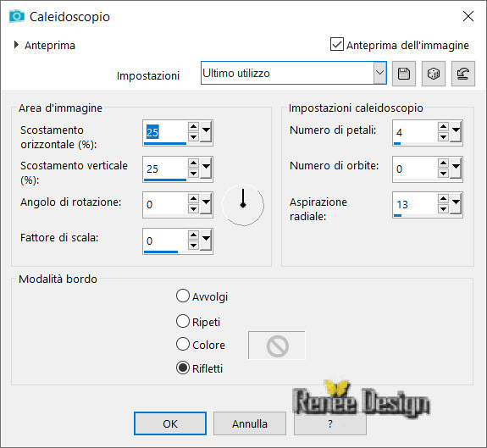
Task: Click the Scostamento orizzontale input field
Action: pos(165,133)
